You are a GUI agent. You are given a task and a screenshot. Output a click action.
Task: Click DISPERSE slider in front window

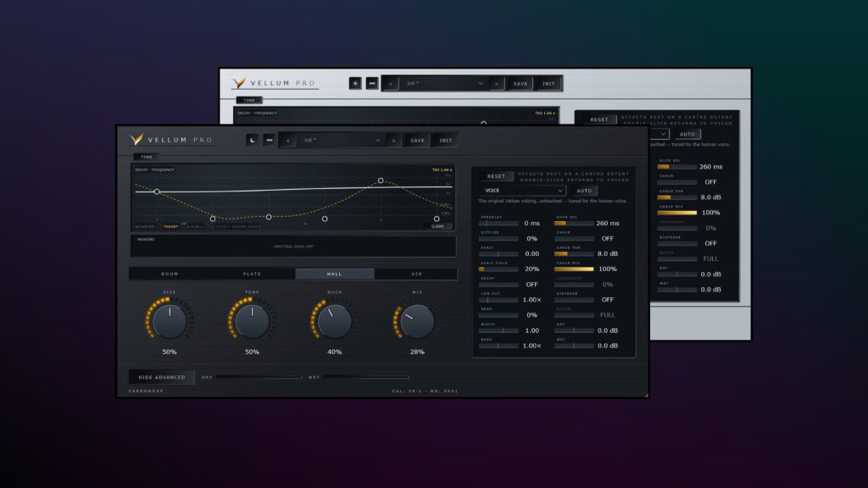point(574,300)
